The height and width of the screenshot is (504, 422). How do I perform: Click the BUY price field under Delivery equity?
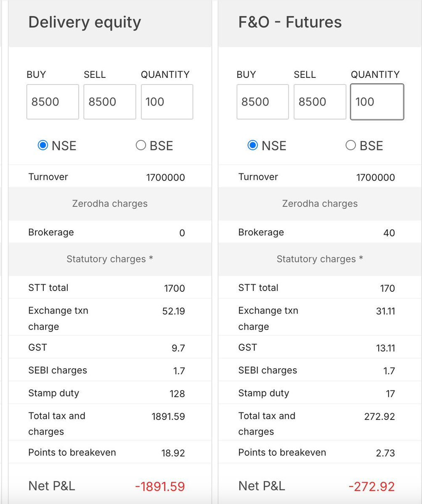[x=52, y=102]
